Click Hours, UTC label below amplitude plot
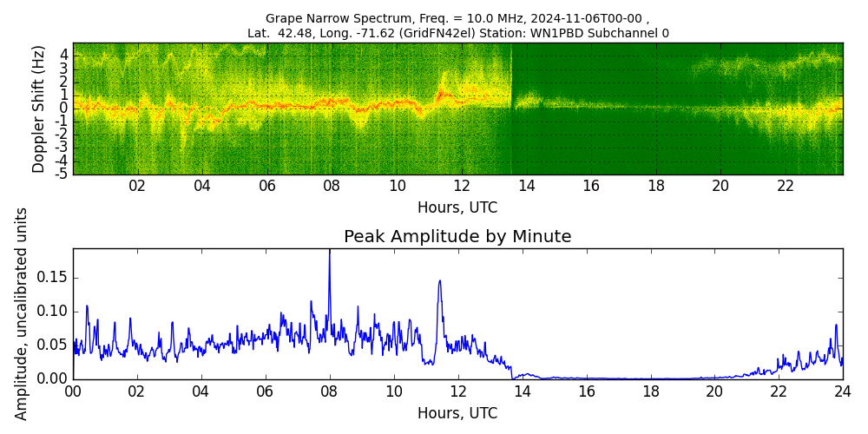The image size is (868, 434). (x=457, y=413)
